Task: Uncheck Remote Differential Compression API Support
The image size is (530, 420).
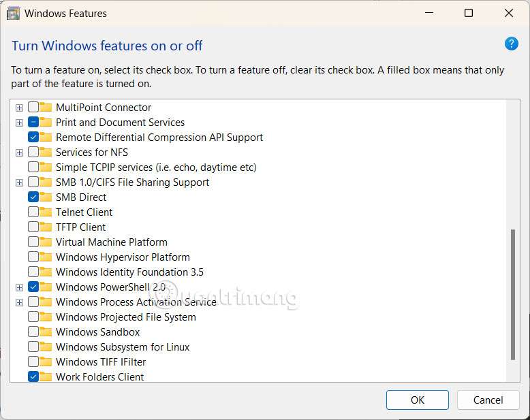Action: (33, 138)
